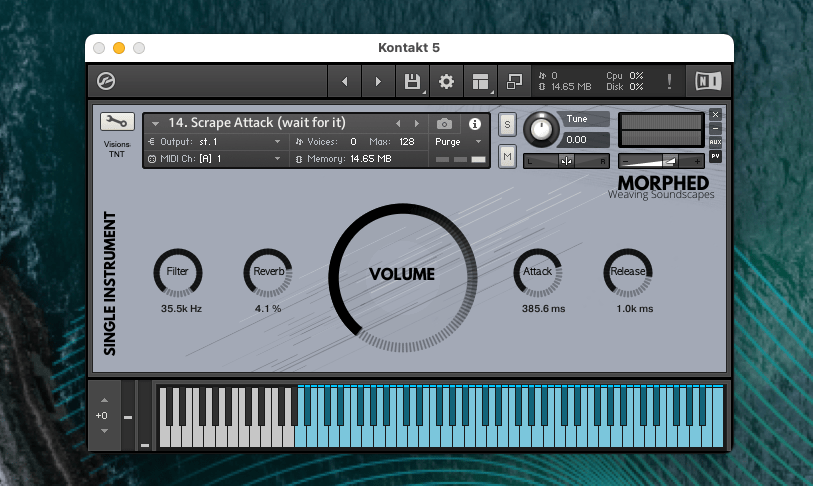Image resolution: width=813 pixels, height=486 pixels.
Task: Open the Kontakt browser logo button
Action: click(x=106, y=81)
